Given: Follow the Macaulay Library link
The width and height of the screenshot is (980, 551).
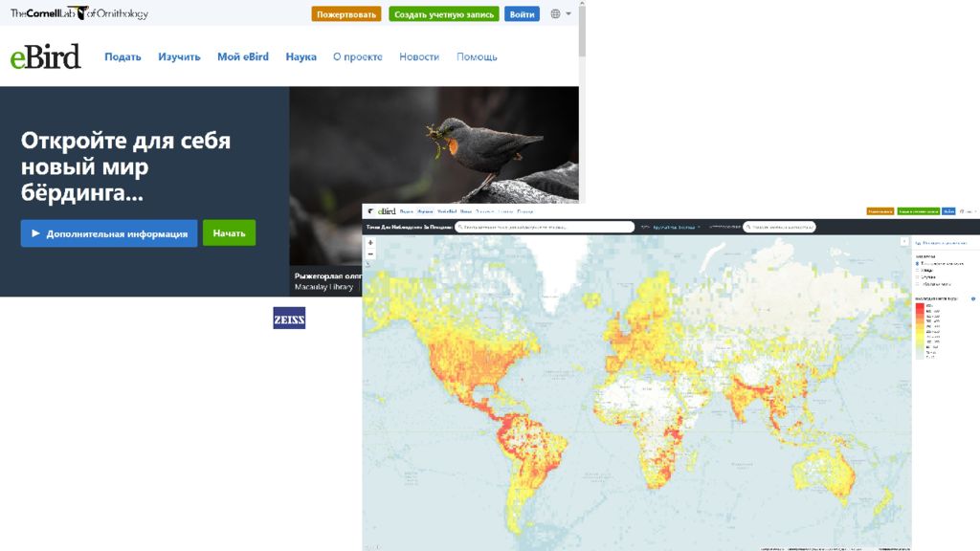Looking at the screenshot, I should point(323,287).
